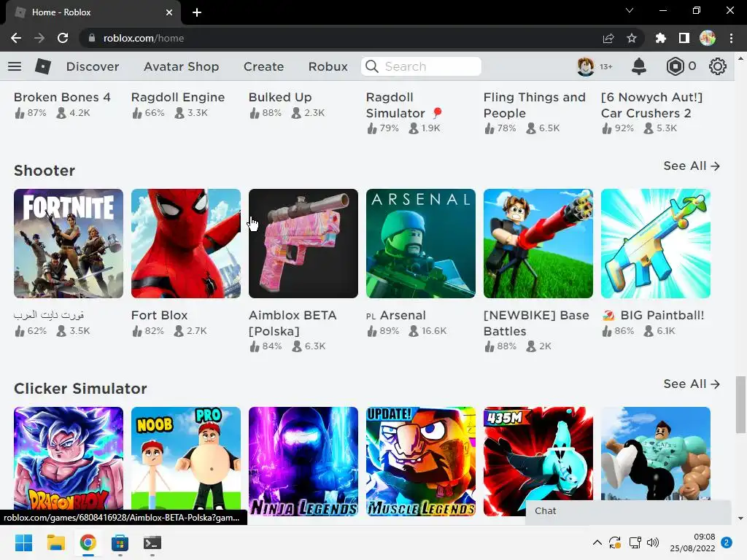Open the Shooter section heading
747x560 pixels.
tap(44, 171)
